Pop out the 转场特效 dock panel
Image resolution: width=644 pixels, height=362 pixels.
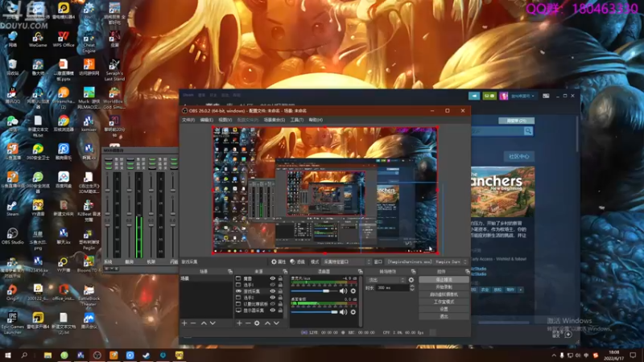(x=413, y=272)
